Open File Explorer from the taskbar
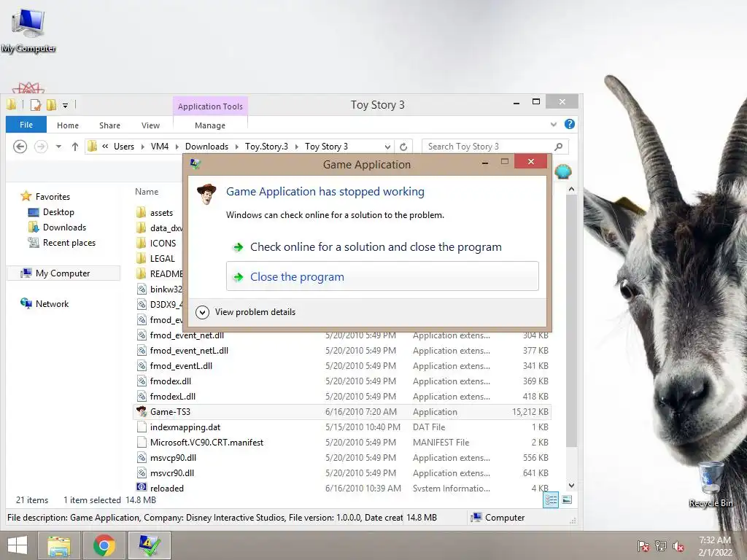Screen dimensions: 747x560 pyautogui.click(x=59, y=545)
